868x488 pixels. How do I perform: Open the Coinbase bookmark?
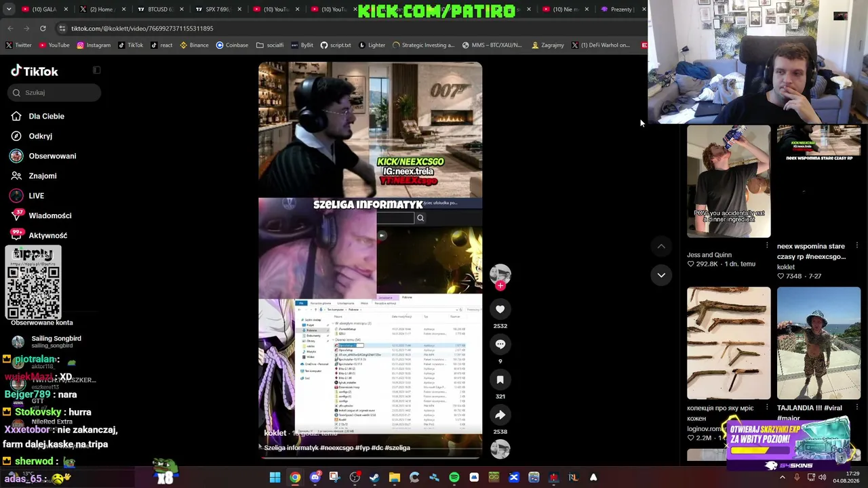[x=232, y=45]
